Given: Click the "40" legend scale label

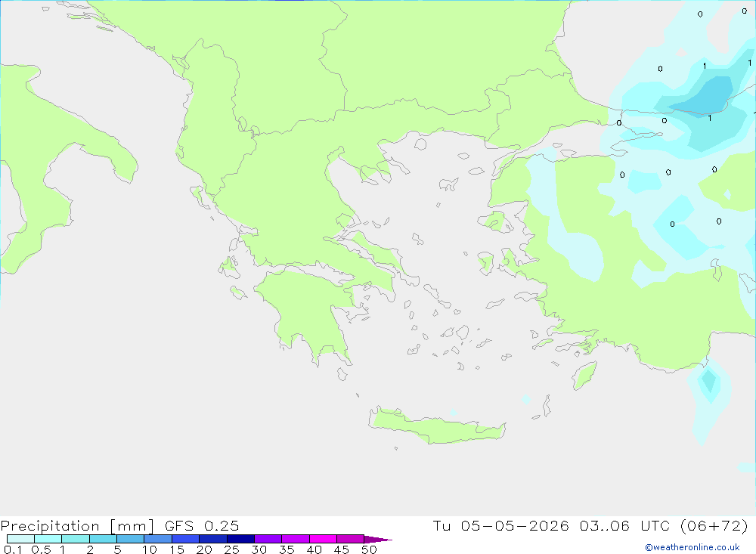Looking at the screenshot, I should coord(314,549).
